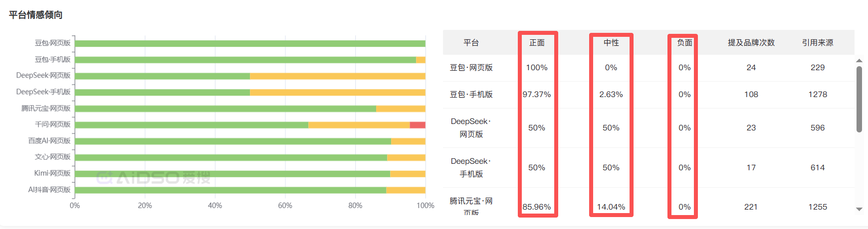
Task: Click the table scroll-up arrow
Action: point(859,61)
